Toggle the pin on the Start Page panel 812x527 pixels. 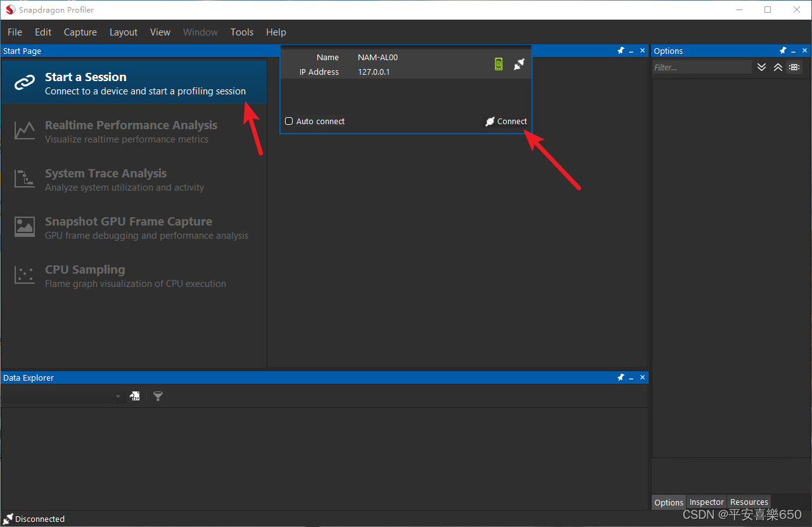[620, 50]
